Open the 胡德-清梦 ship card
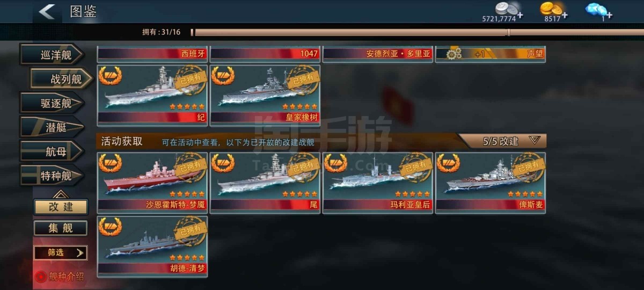The image size is (644, 290). tap(152, 247)
